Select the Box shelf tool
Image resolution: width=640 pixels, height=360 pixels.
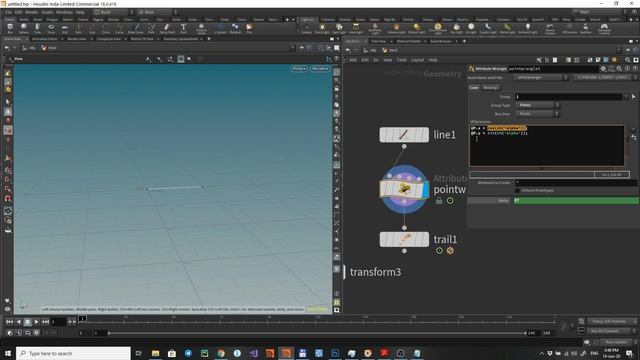click(10, 28)
